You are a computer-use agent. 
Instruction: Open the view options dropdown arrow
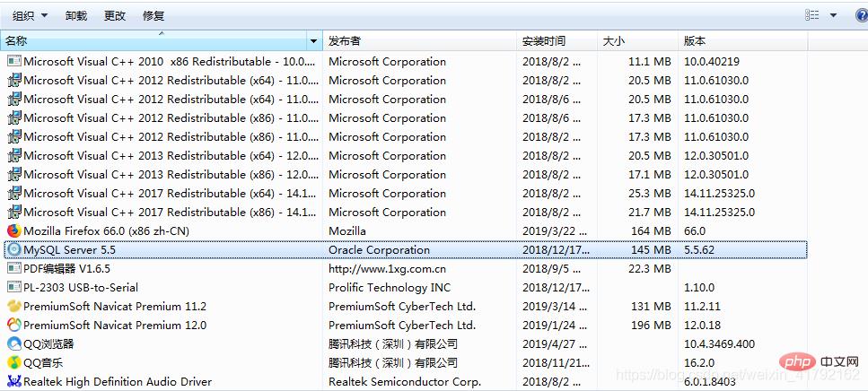click(833, 15)
